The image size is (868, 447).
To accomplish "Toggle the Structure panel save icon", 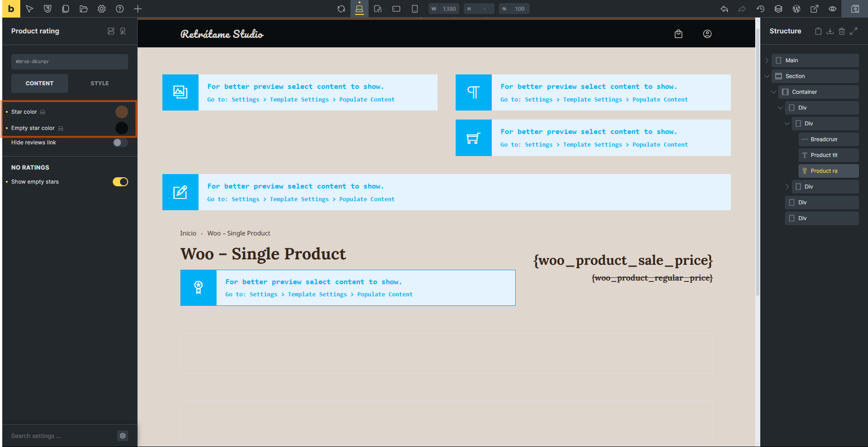I will pyautogui.click(x=830, y=31).
